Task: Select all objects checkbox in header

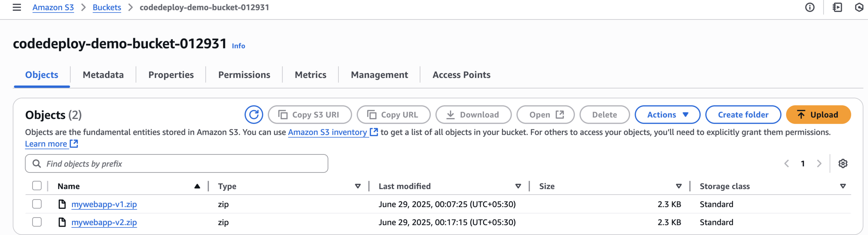Action: (37, 186)
